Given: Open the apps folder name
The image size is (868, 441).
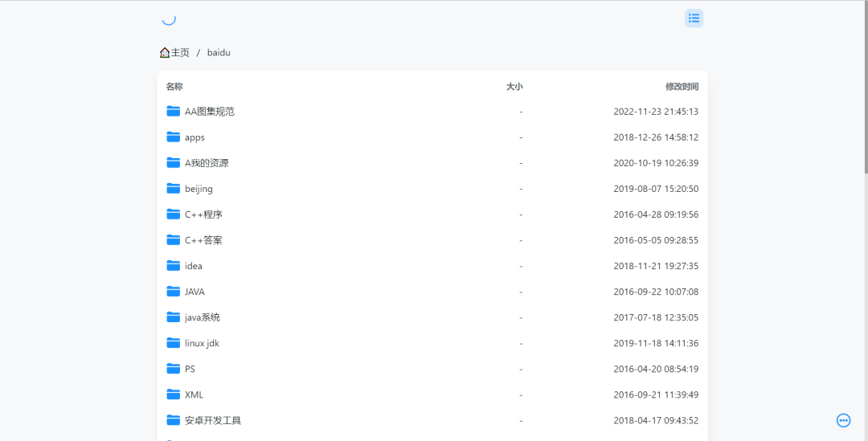Looking at the screenshot, I should pyautogui.click(x=194, y=137).
